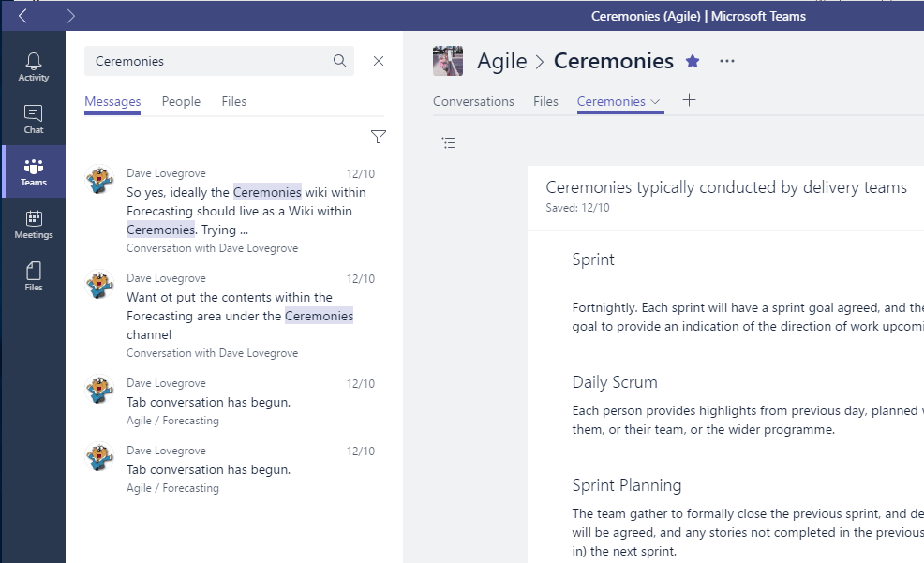Open the wiki table of contents icon
924x563 pixels.
point(449,142)
